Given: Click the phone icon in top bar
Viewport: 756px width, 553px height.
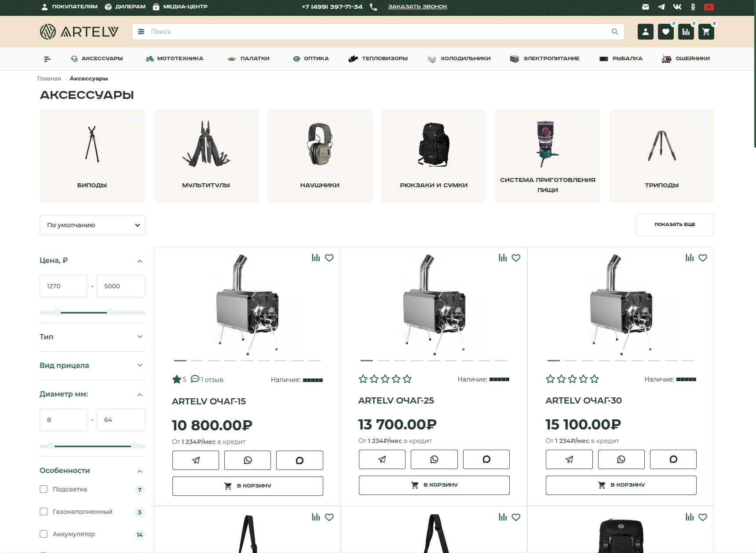Looking at the screenshot, I should 373,7.
